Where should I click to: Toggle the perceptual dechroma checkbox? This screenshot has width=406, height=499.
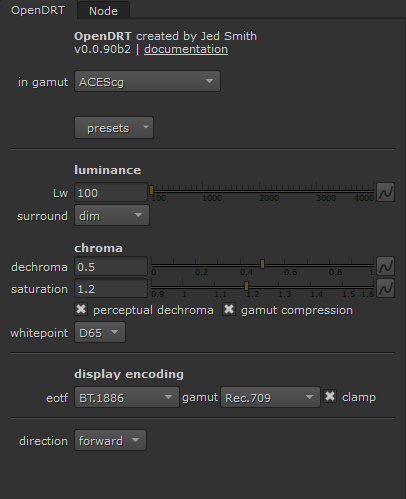(x=81, y=309)
